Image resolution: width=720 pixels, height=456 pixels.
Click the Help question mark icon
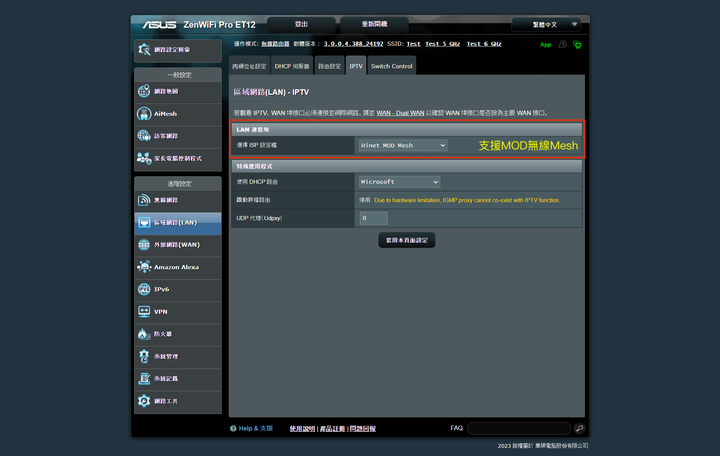coord(233,428)
